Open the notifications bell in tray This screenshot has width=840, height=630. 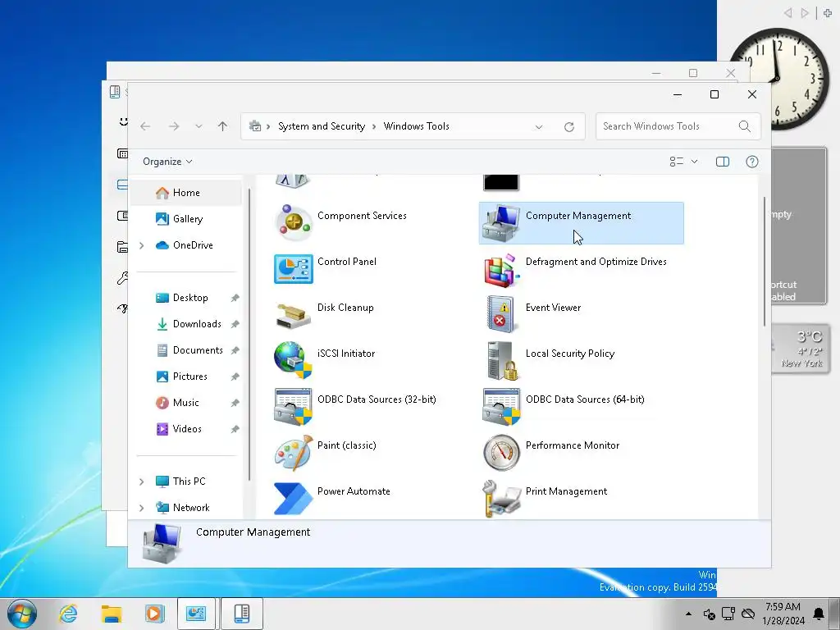819,614
